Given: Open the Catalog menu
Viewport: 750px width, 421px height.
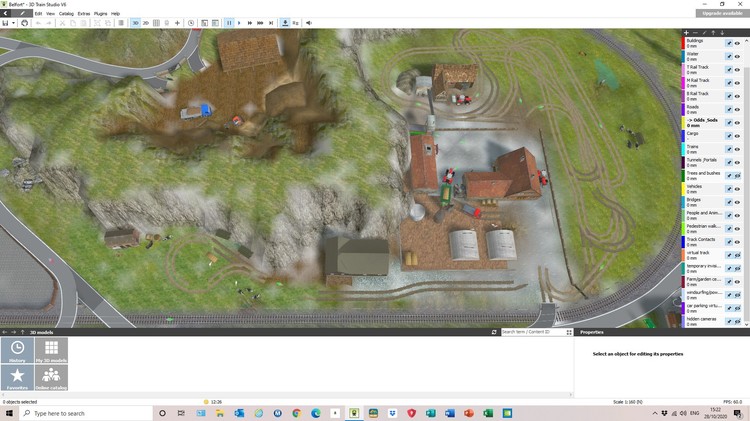Looking at the screenshot, I should coord(66,13).
